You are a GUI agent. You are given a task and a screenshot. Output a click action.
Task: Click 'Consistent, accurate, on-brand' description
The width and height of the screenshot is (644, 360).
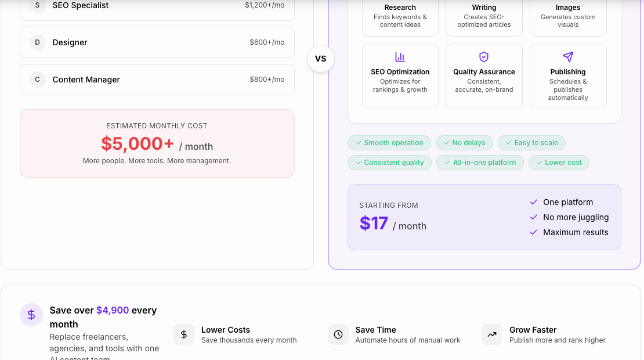coord(484,85)
